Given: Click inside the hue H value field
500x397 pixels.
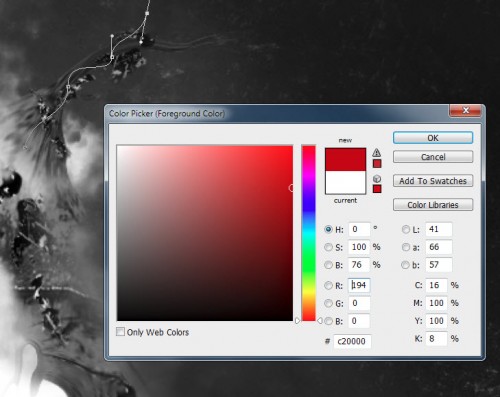Looking at the screenshot, I should [x=359, y=229].
